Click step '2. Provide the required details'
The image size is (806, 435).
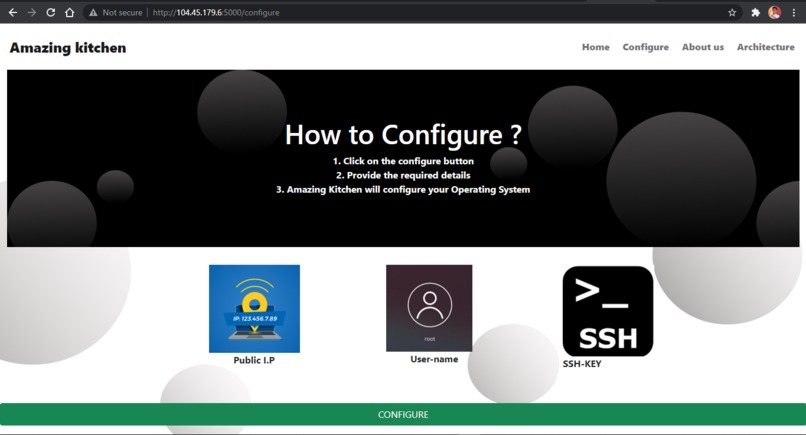point(404,175)
